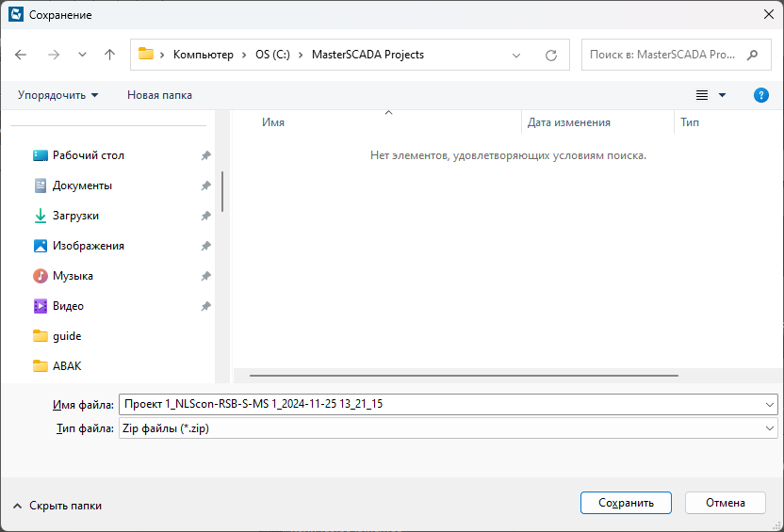Refresh the folder view
Viewport: 784px width, 532px height.
551,56
